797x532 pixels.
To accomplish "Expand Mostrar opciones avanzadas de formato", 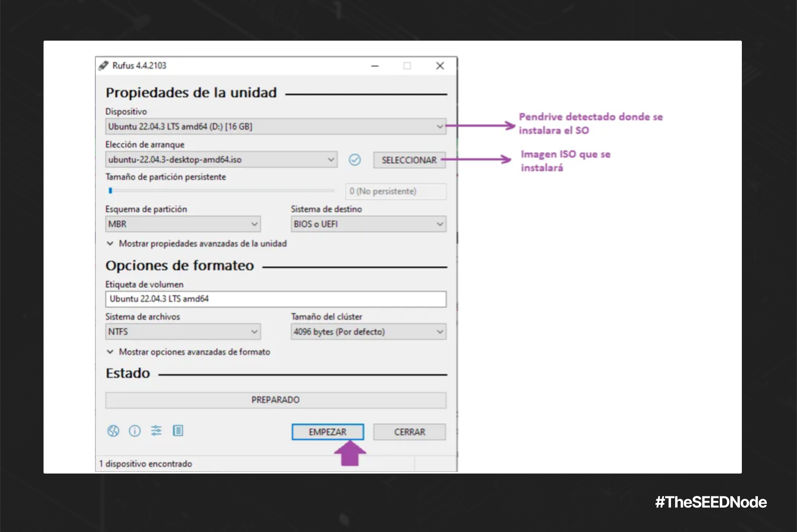I will coord(188,352).
